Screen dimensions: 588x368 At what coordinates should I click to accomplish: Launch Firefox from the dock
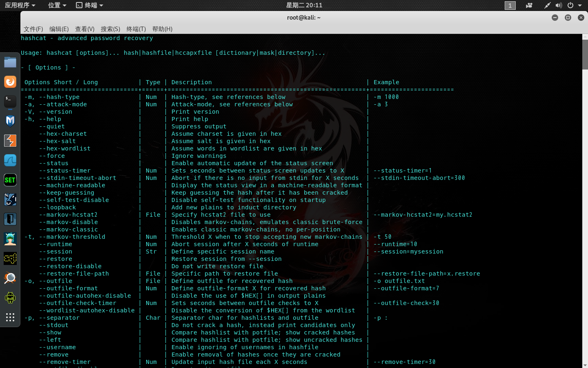click(10, 82)
